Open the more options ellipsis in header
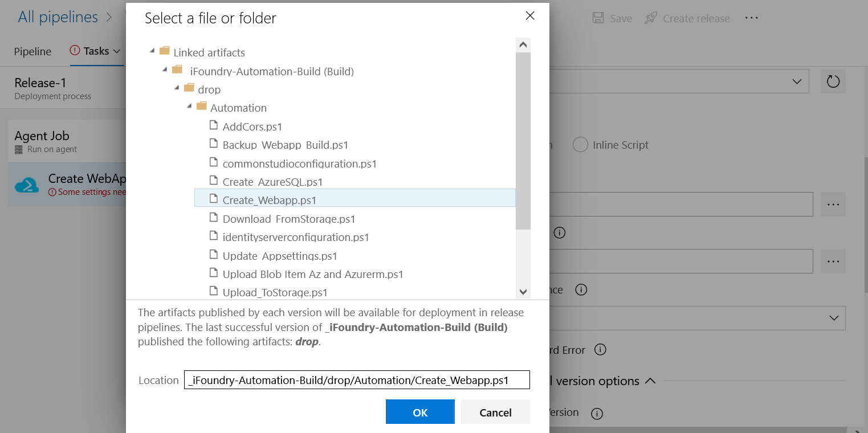Screen dimensions: 868x433 (x=751, y=18)
